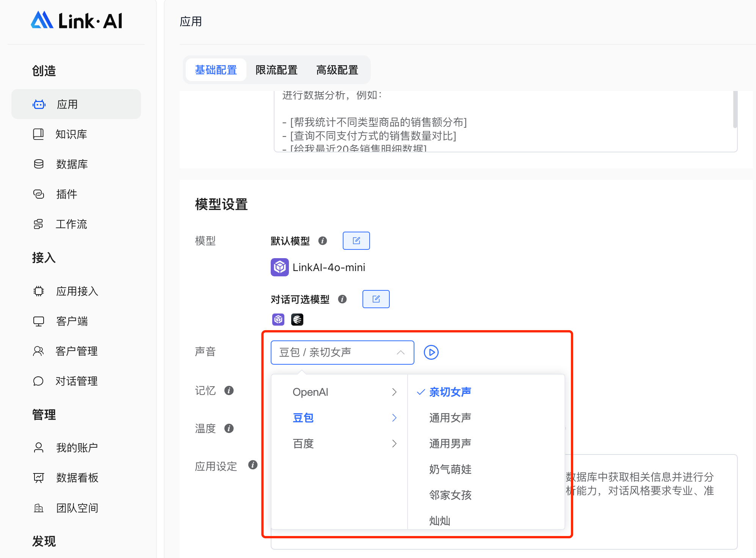756x558 pixels.
Task: Click info icon beside 应用设定
Action: click(253, 465)
